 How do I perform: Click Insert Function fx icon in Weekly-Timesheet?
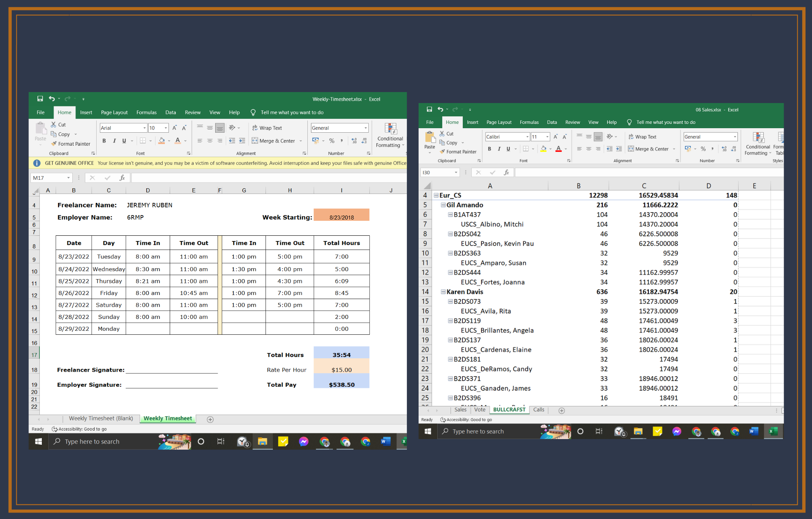click(x=122, y=178)
